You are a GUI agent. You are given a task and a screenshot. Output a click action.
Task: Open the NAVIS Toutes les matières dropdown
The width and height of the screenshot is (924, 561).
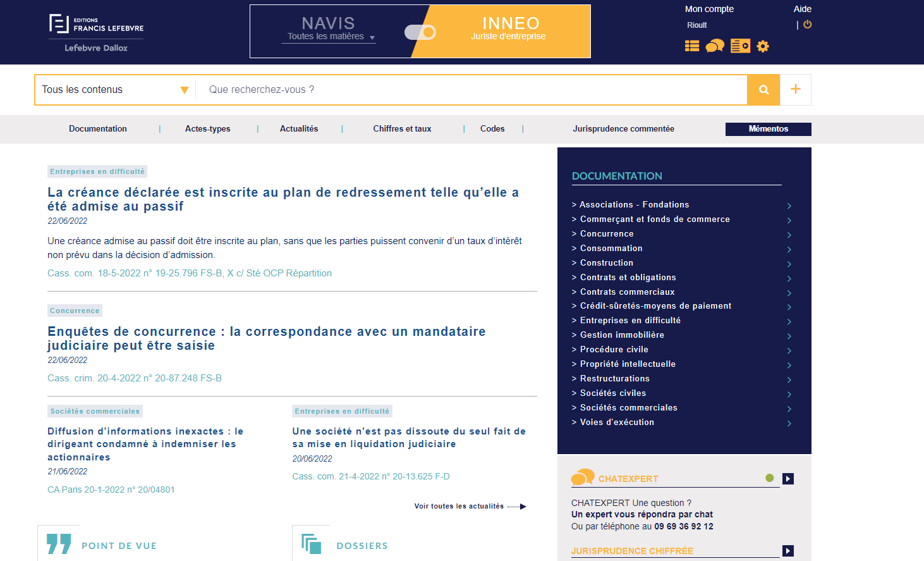329,36
